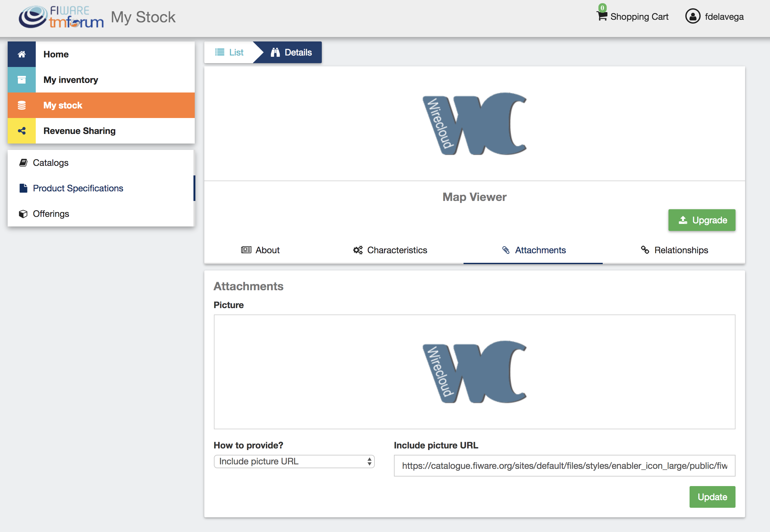770x532 pixels.
Task: Click the Wirecloud product header image
Action: [474, 124]
